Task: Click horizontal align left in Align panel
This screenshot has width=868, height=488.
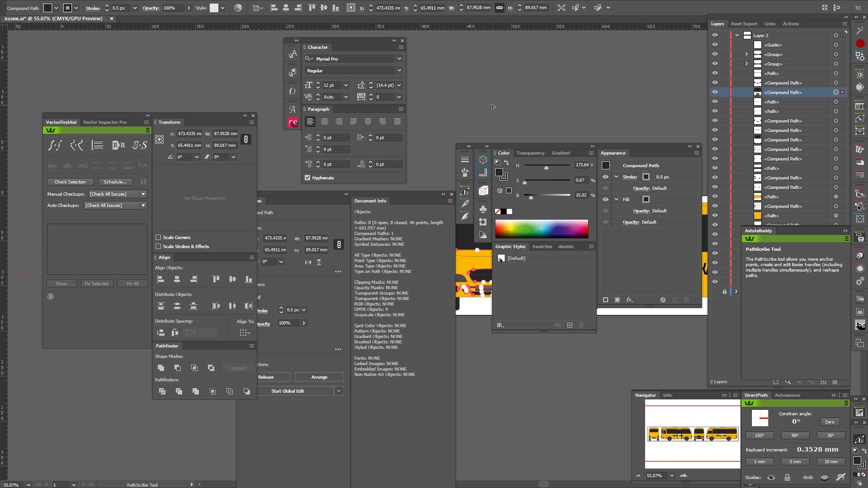Action: (x=160, y=279)
